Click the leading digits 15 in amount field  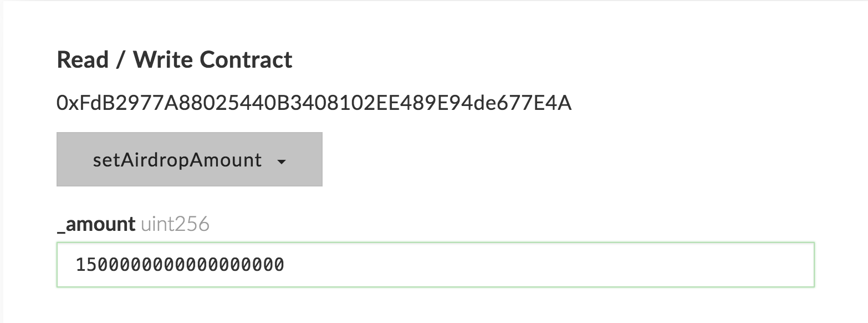[87, 265]
